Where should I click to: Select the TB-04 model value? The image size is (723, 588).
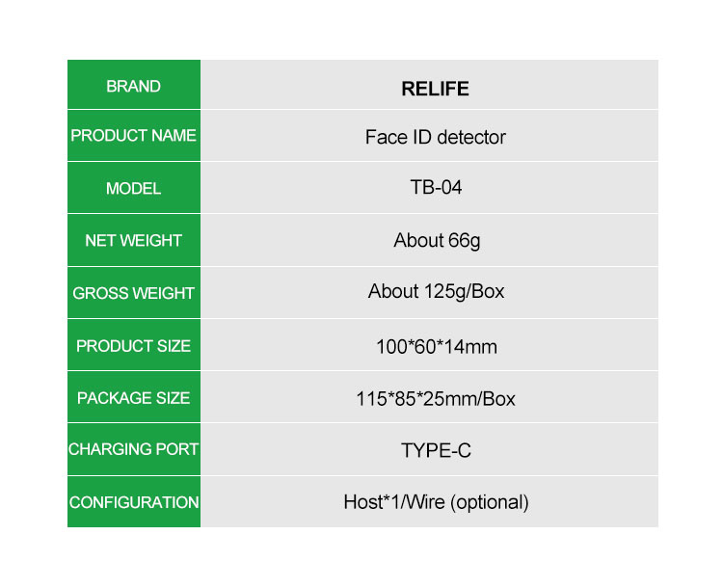[436, 187]
